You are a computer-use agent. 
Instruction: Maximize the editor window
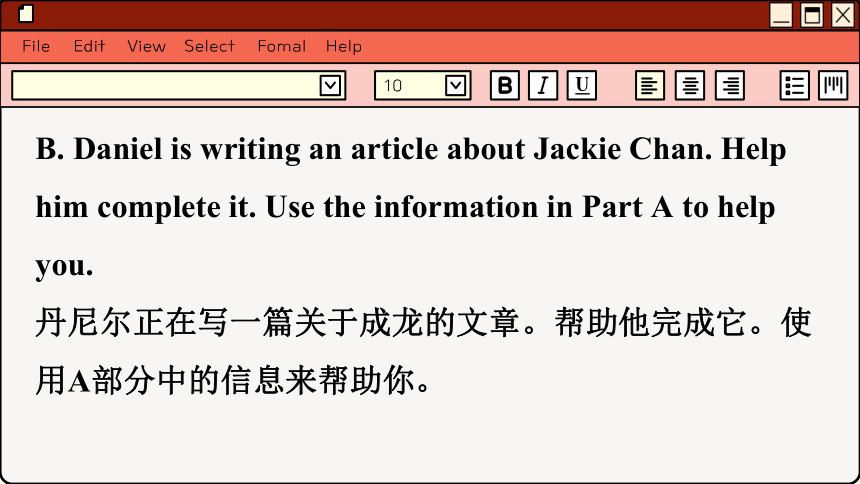click(x=812, y=15)
